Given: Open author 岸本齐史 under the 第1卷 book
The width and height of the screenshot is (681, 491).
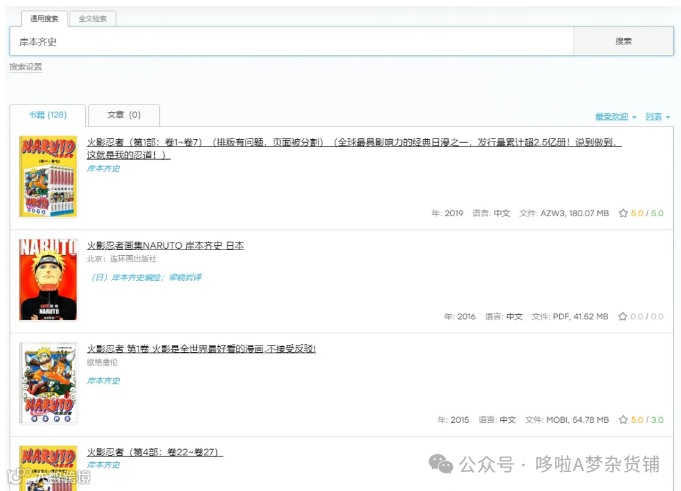Looking at the screenshot, I should click(103, 381).
